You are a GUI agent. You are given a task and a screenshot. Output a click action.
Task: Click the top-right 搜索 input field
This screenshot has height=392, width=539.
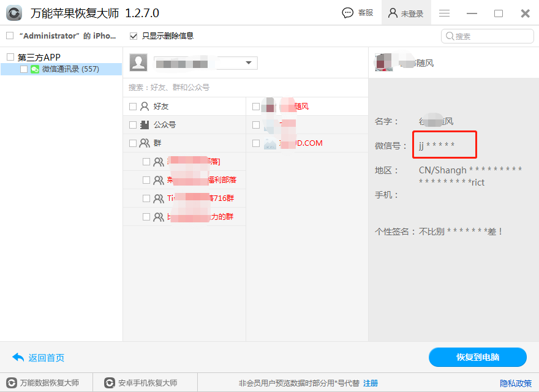click(x=487, y=36)
